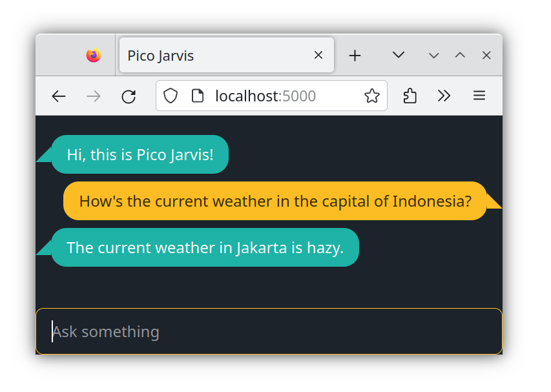Show site information page icon
Image resolution: width=551 pixels, height=392 pixels.
point(198,96)
